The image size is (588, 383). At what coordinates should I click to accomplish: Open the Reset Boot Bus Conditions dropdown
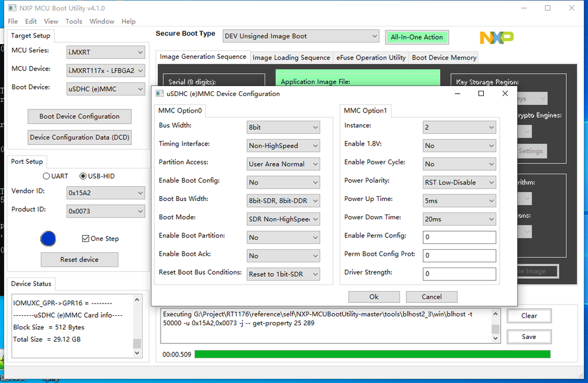[x=283, y=275]
